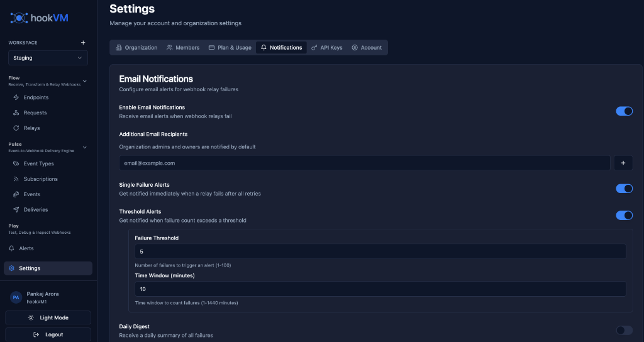Click the Plan & Usage card icon

(211, 48)
